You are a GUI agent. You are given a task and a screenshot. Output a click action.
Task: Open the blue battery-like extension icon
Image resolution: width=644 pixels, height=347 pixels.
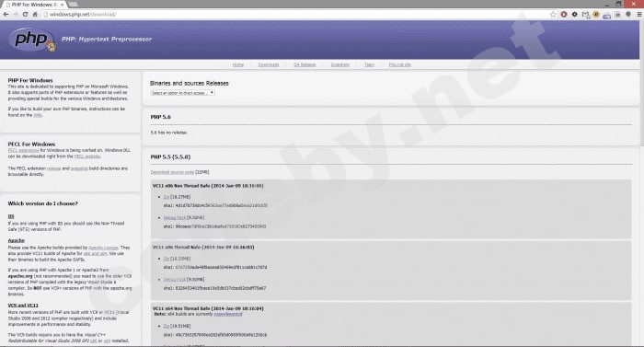coord(606,16)
